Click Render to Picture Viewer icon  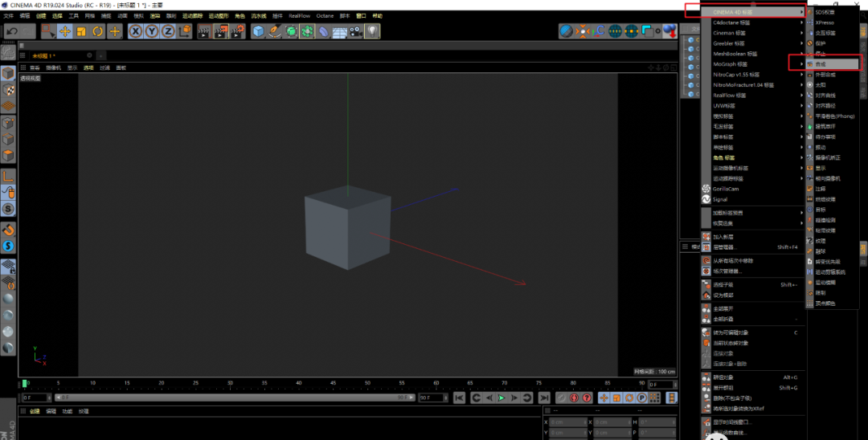pyautogui.click(x=221, y=31)
